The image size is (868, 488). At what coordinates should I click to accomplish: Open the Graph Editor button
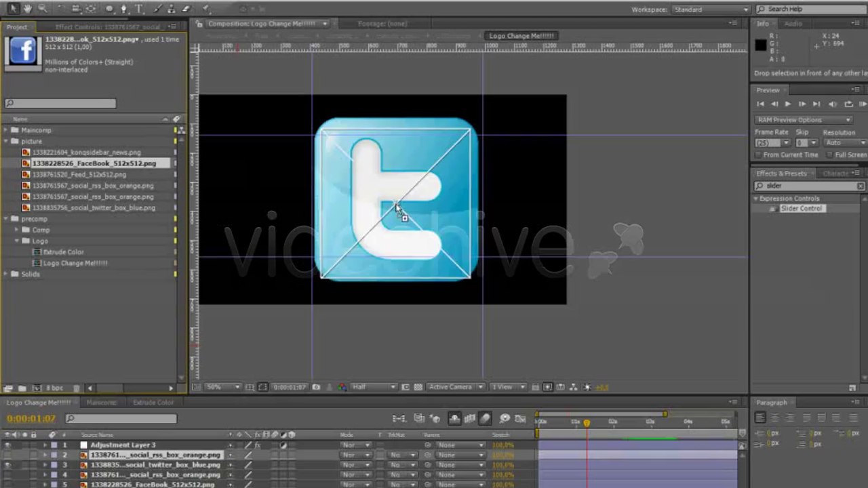coord(520,419)
